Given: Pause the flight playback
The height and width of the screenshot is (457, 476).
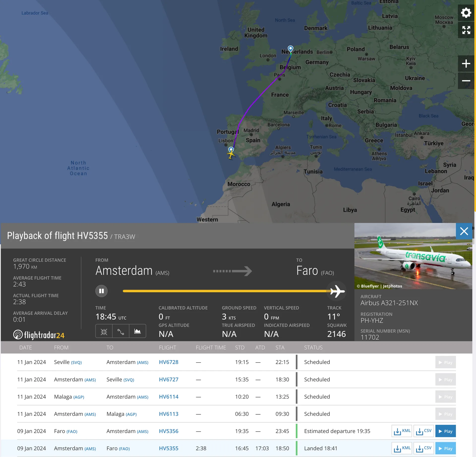Looking at the screenshot, I should (101, 291).
